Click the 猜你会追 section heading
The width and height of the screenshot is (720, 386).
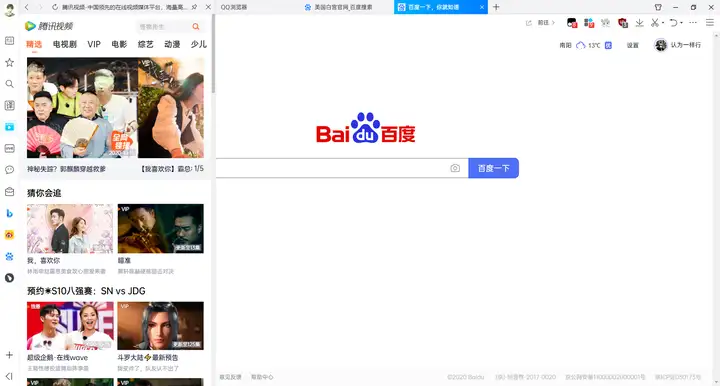coord(44,193)
